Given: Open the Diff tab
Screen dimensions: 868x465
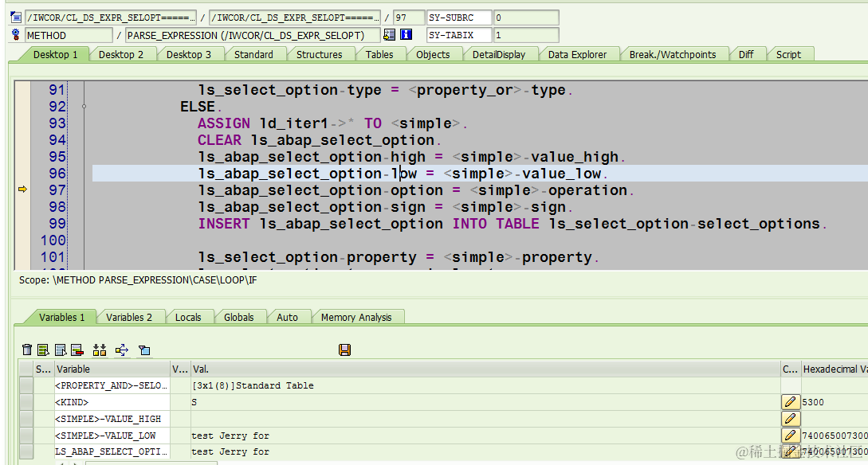Looking at the screenshot, I should coord(746,54).
